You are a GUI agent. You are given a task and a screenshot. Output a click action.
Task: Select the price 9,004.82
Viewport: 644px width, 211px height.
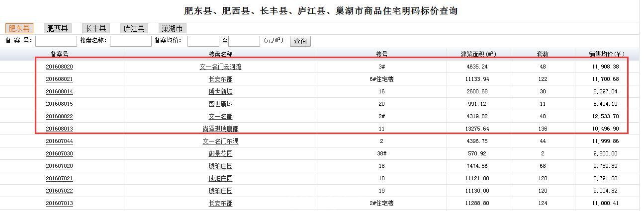click(x=605, y=191)
